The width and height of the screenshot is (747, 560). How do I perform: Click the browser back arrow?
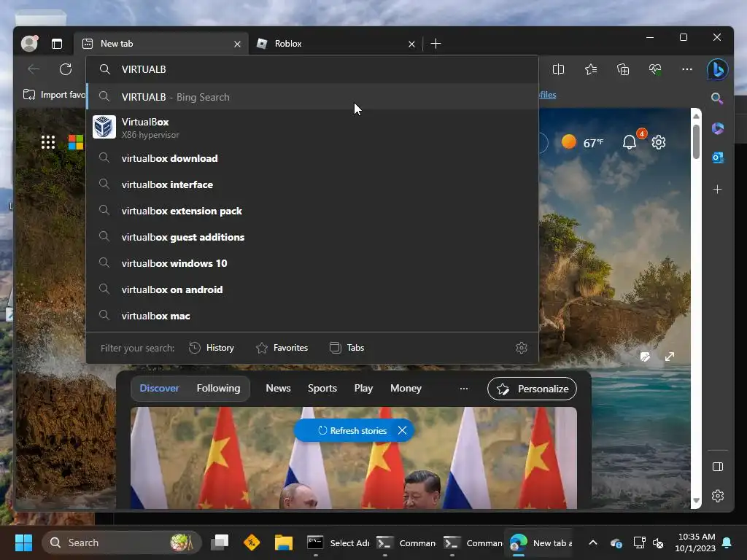pos(34,69)
